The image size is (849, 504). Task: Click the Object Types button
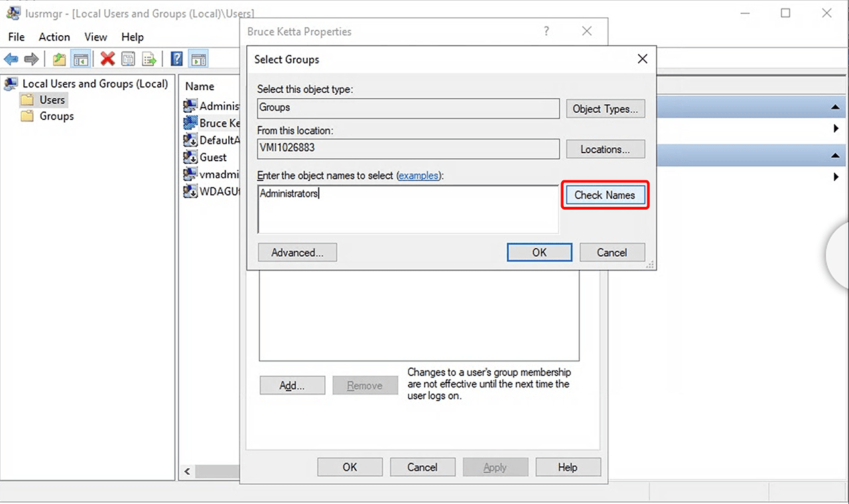point(605,109)
